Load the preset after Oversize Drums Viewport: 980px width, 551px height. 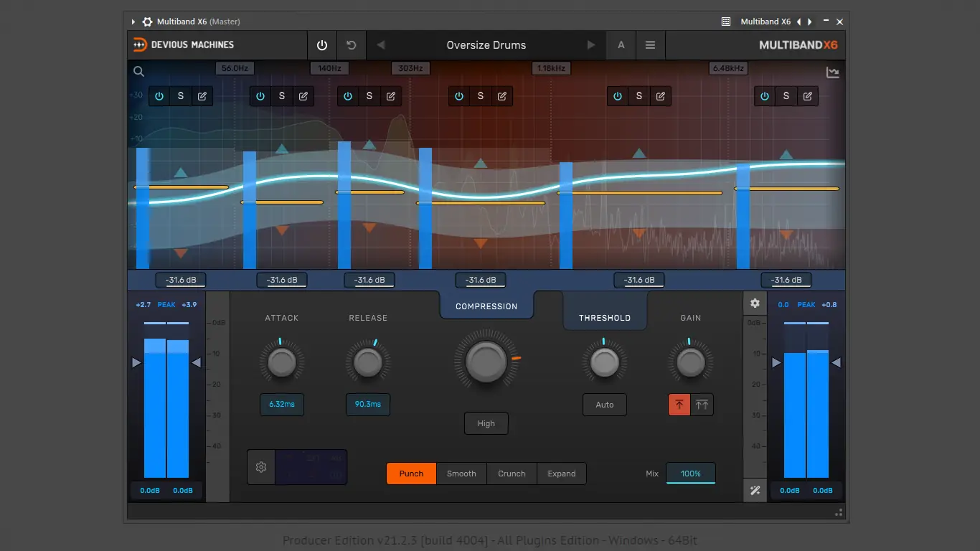(591, 45)
